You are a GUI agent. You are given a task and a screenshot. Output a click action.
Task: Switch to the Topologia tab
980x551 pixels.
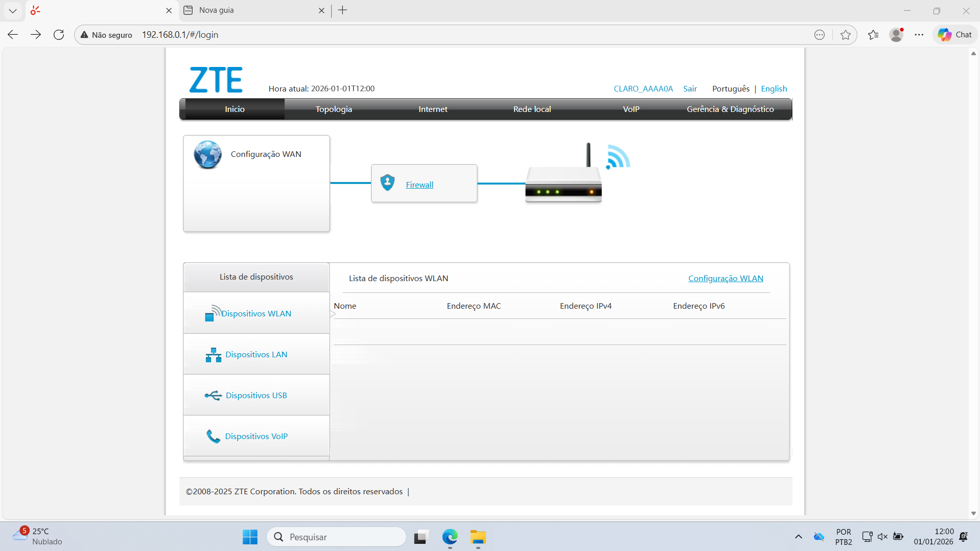tap(333, 109)
